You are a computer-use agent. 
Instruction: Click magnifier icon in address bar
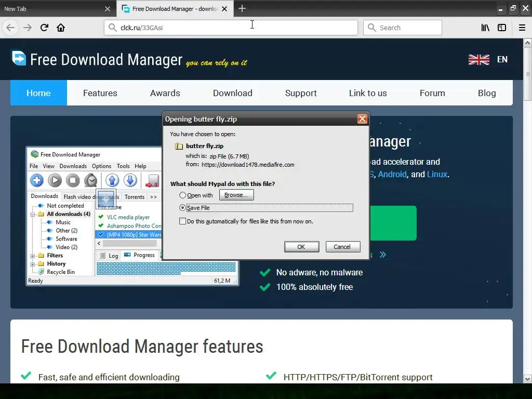[112, 28]
